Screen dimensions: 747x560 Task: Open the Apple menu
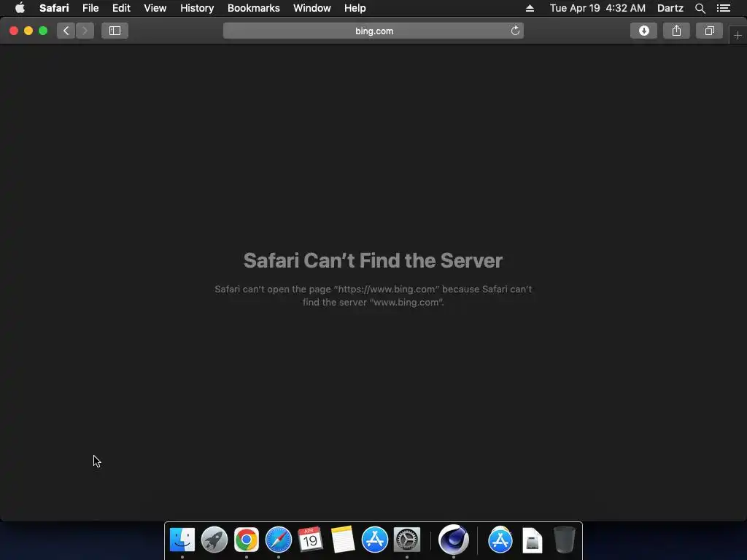click(20, 8)
